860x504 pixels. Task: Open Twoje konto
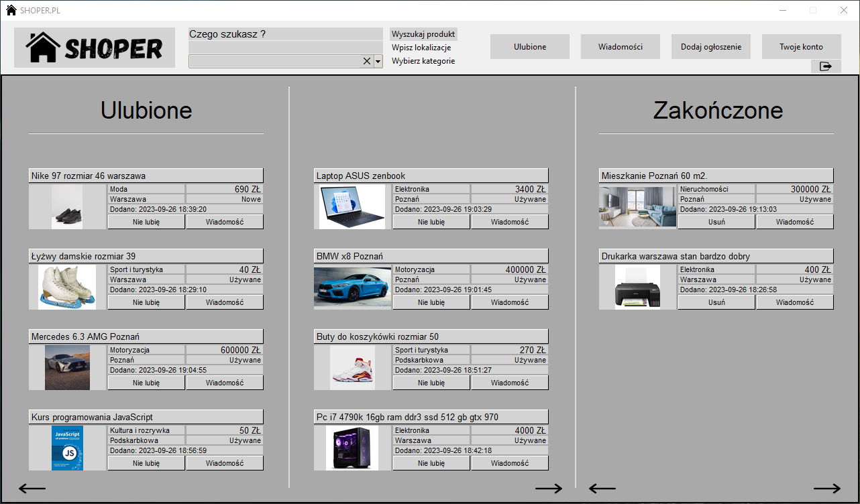pyautogui.click(x=801, y=46)
